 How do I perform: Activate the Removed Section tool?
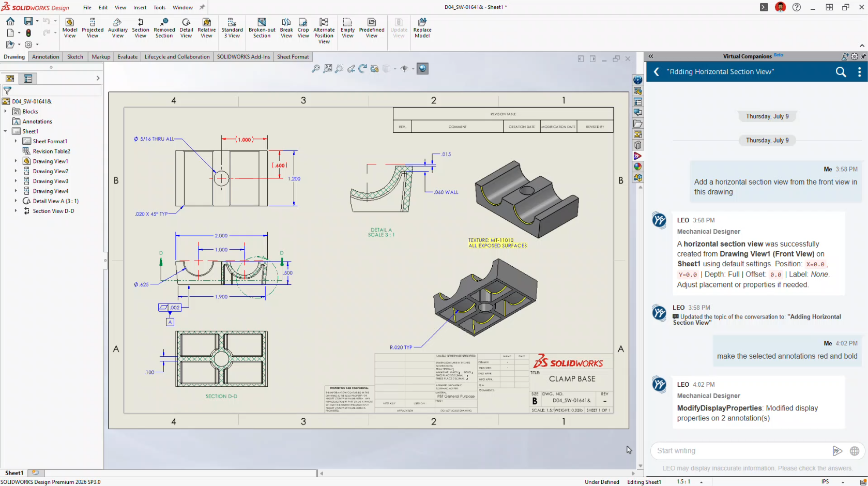pos(164,28)
